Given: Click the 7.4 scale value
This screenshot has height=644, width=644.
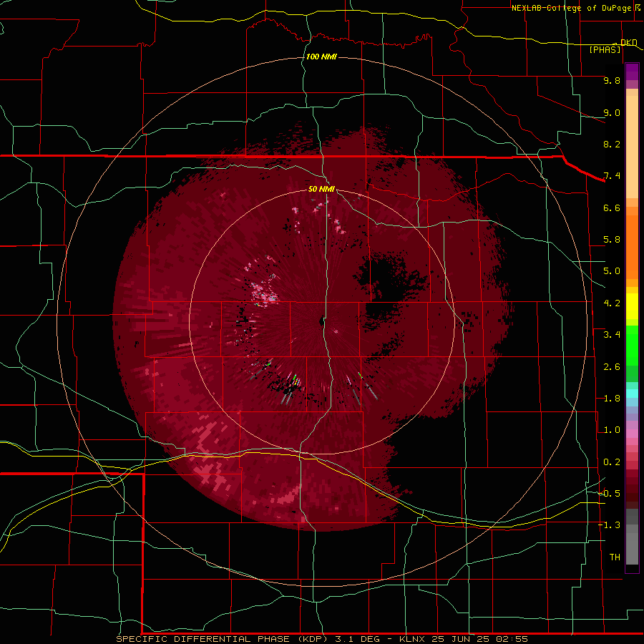Looking at the screenshot, I should [x=612, y=176].
